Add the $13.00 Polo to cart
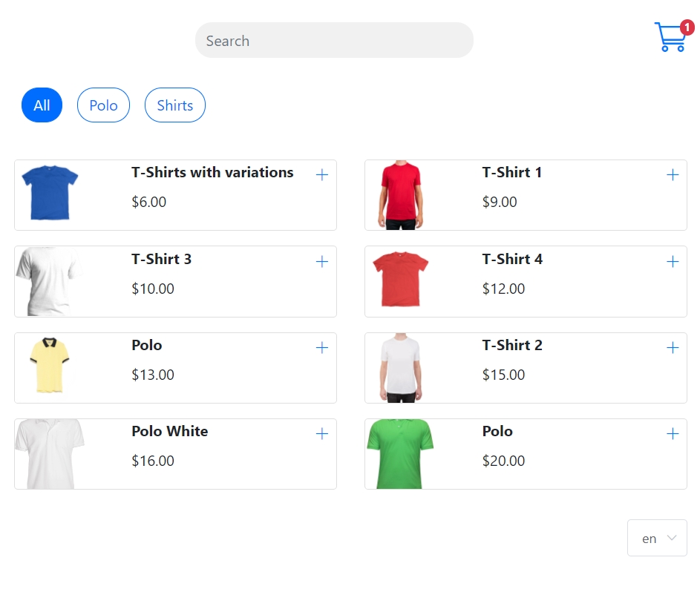 (322, 348)
